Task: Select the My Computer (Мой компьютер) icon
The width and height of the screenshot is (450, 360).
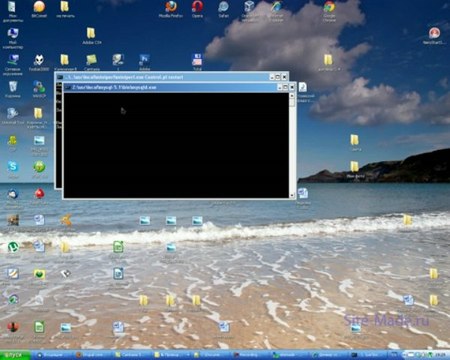Action: 13,33
